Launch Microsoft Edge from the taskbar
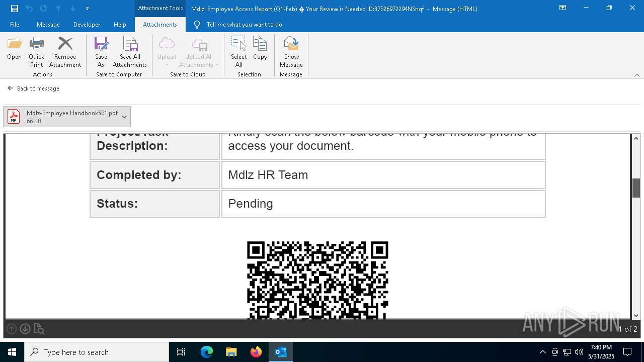The height and width of the screenshot is (362, 644). 207,352
